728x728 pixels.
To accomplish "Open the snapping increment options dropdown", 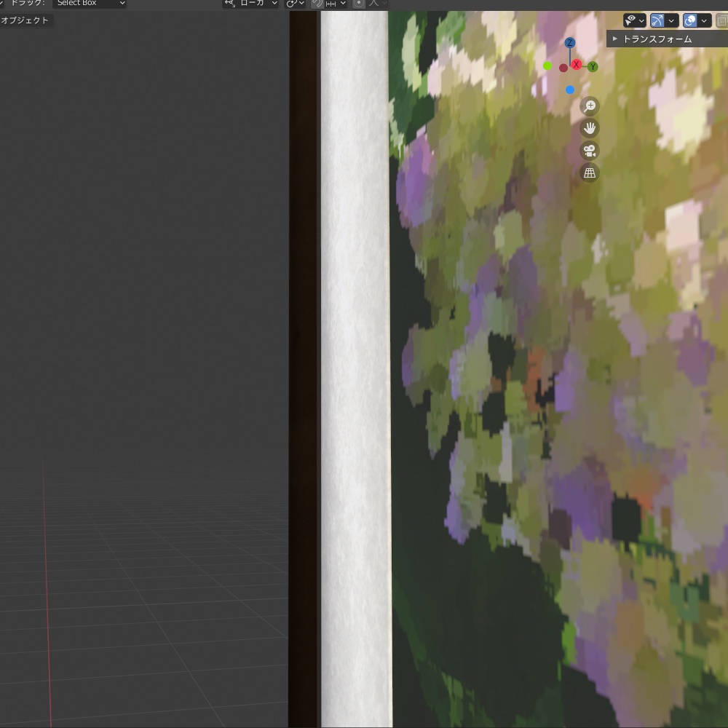I will coord(336,4).
